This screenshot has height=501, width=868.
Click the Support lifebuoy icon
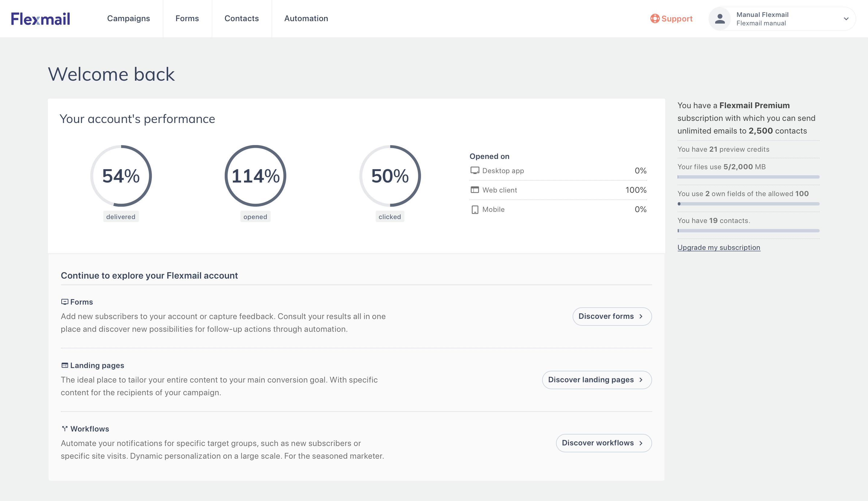(655, 18)
